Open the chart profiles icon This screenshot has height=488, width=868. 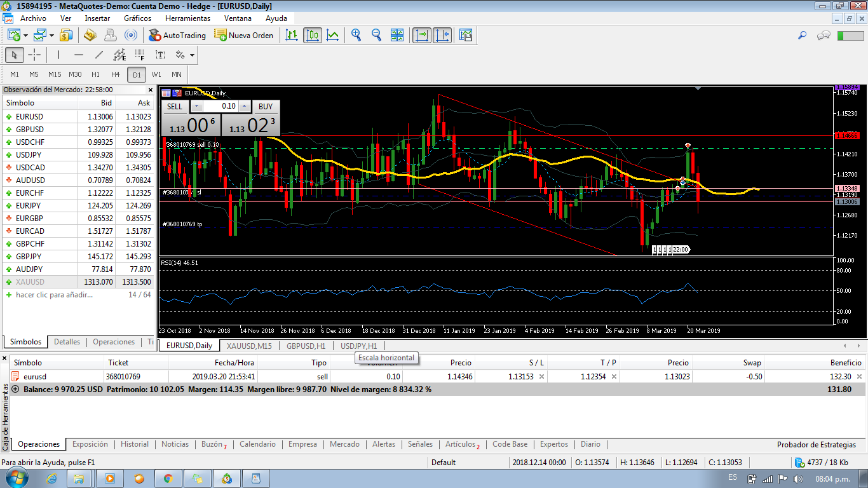coord(40,35)
